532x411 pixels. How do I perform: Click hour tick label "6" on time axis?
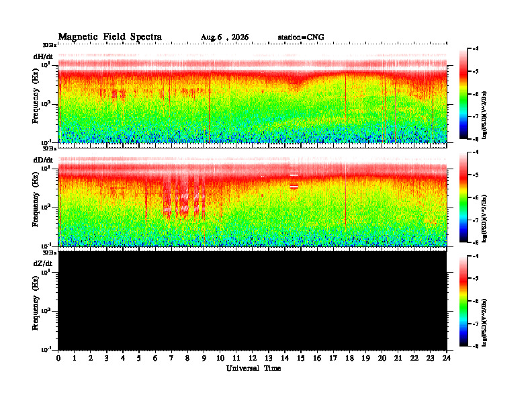click(155, 358)
